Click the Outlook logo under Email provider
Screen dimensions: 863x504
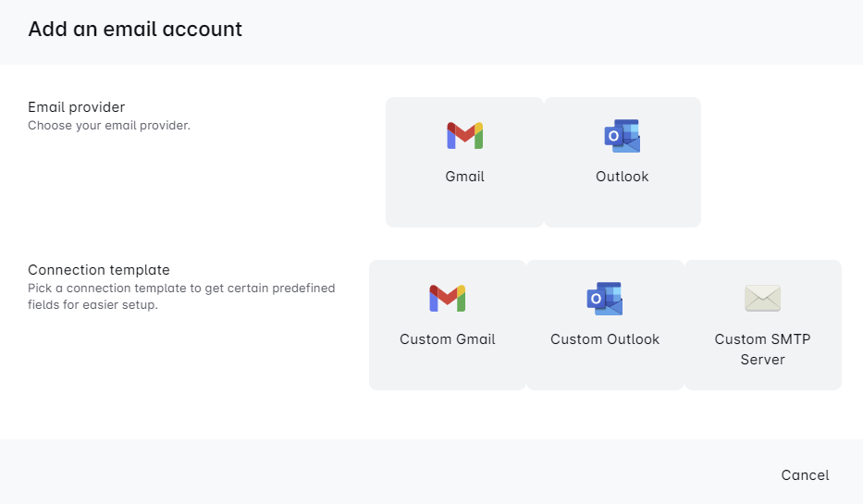(x=622, y=136)
